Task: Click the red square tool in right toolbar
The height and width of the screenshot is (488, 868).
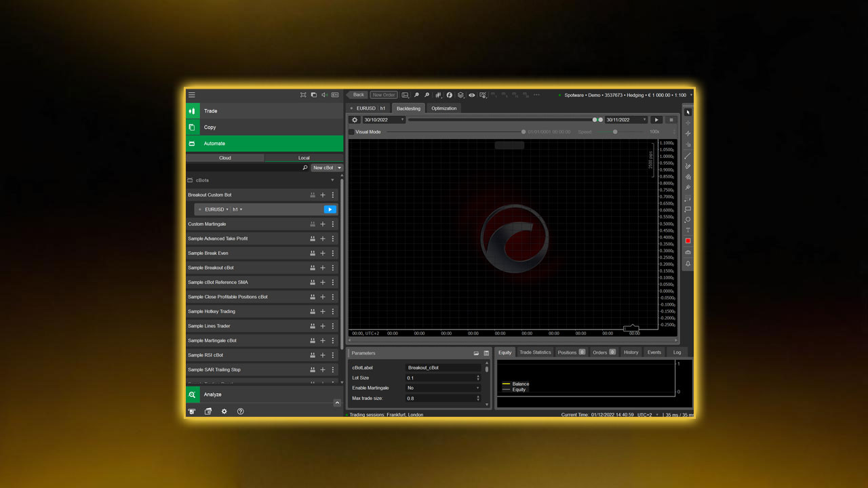Action: click(688, 241)
